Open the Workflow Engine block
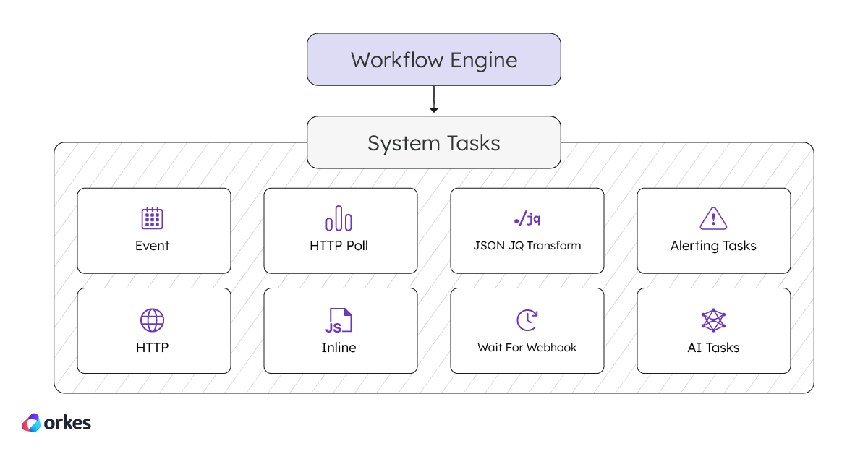This screenshot has height=454, width=868. tap(433, 59)
